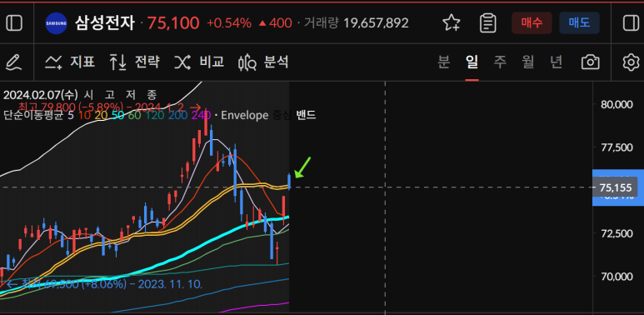Switch to 분 minute chart tab
644x315 pixels.
(x=444, y=62)
